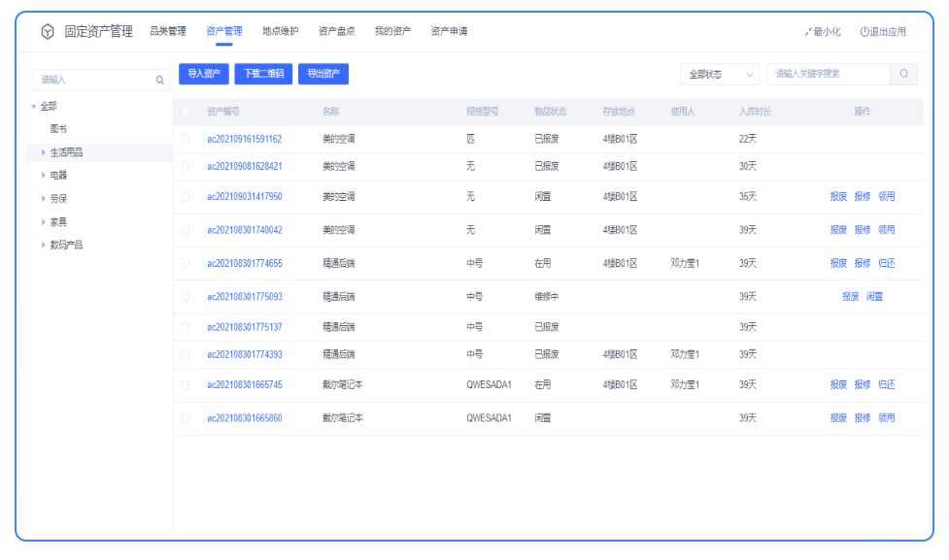Open asset link ac202108301774655
Viewport: 949px width, 560px height.
pyautogui.click(x=244, y=263)
